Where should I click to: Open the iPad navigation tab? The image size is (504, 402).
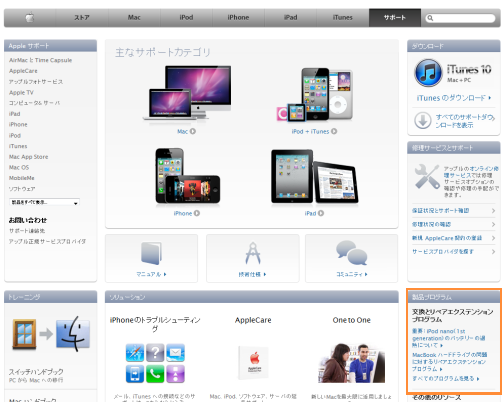[290, 18]
